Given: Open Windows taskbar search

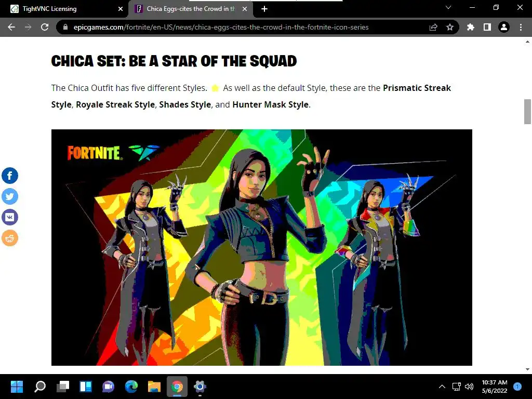Looking at the screenshot, I should [x=40, y=386].
